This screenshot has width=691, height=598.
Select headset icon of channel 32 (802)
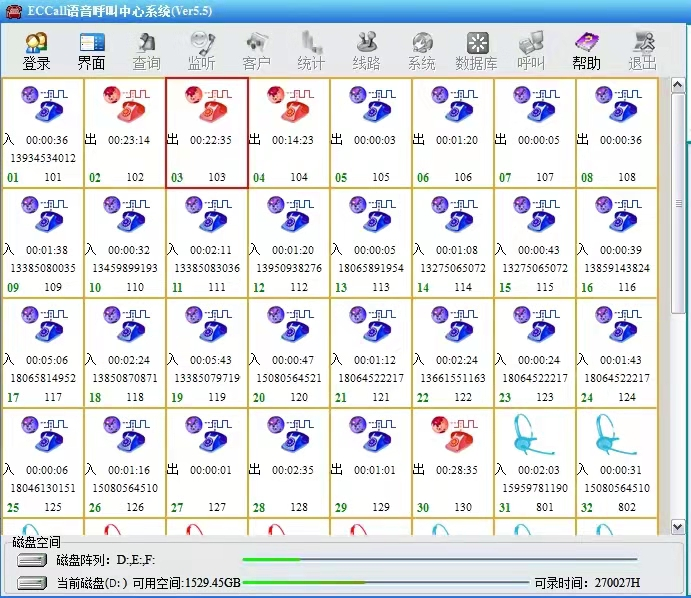click(616, 434)
